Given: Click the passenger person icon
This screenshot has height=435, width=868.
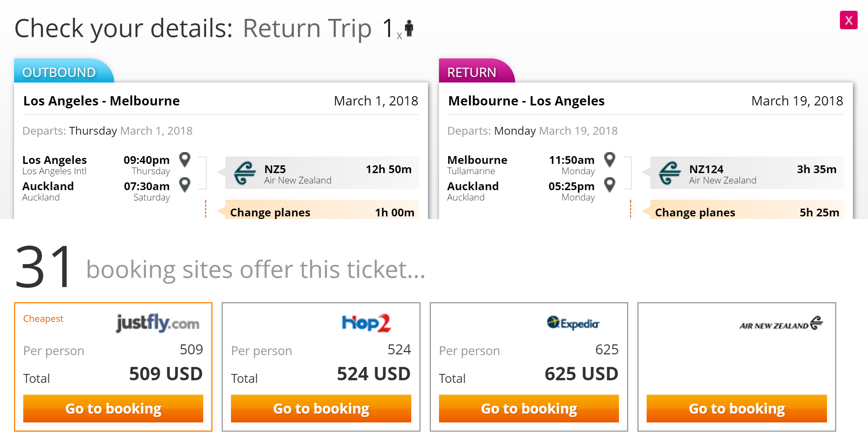Looking at the screenshot, I should (409, 28).
